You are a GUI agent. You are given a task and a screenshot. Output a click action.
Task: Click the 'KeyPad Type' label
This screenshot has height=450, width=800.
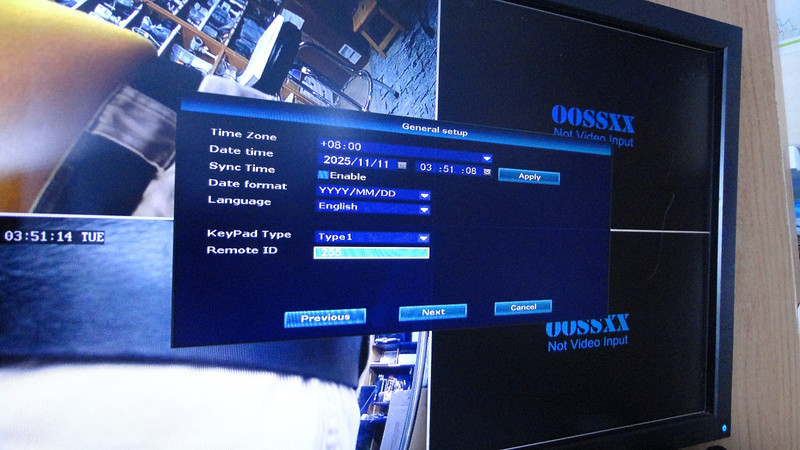249,234
